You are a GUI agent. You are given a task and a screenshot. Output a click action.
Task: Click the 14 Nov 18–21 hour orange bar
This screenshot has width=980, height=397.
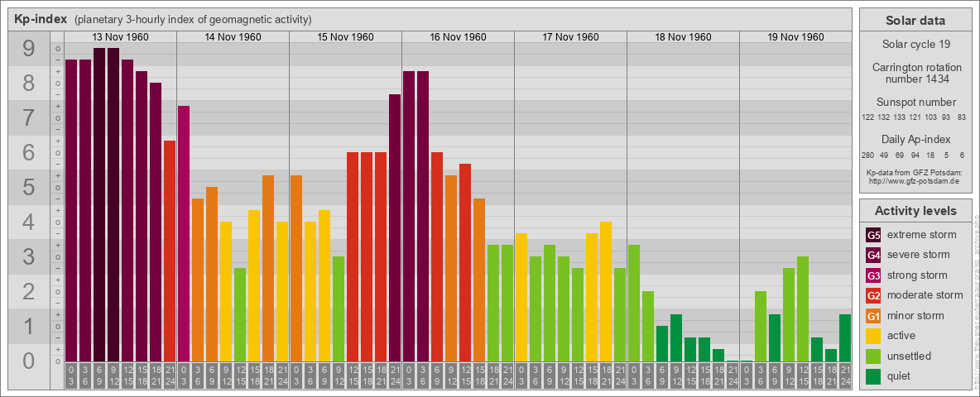pos(268,268)
